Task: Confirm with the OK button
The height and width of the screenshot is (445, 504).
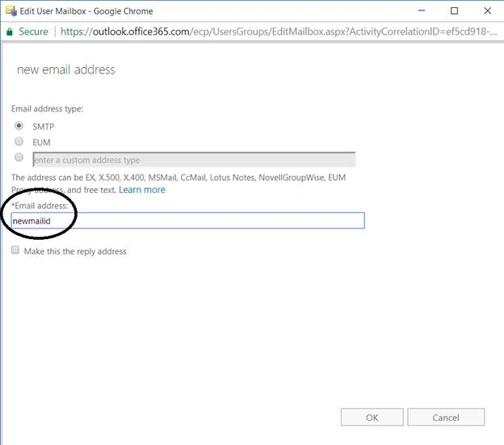Action: click(372, 417)
